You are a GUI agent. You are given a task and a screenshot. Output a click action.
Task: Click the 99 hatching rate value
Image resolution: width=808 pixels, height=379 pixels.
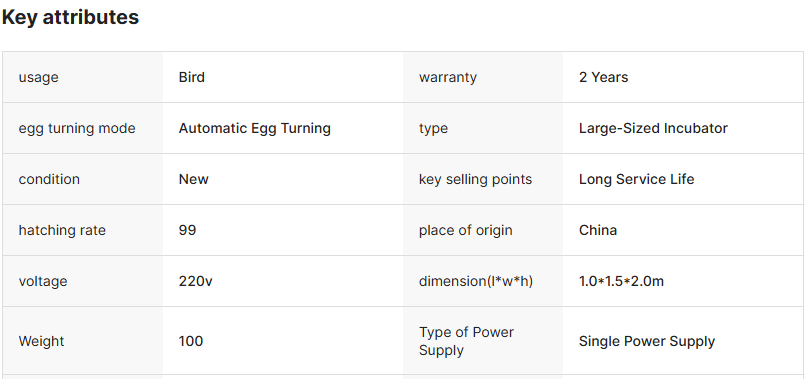[188, 230]
